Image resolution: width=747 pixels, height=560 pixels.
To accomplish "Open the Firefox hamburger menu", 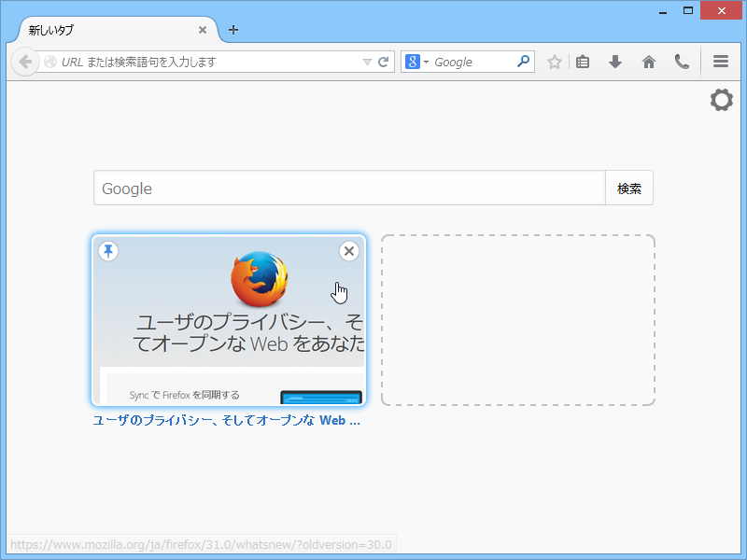I will point(720,62).
